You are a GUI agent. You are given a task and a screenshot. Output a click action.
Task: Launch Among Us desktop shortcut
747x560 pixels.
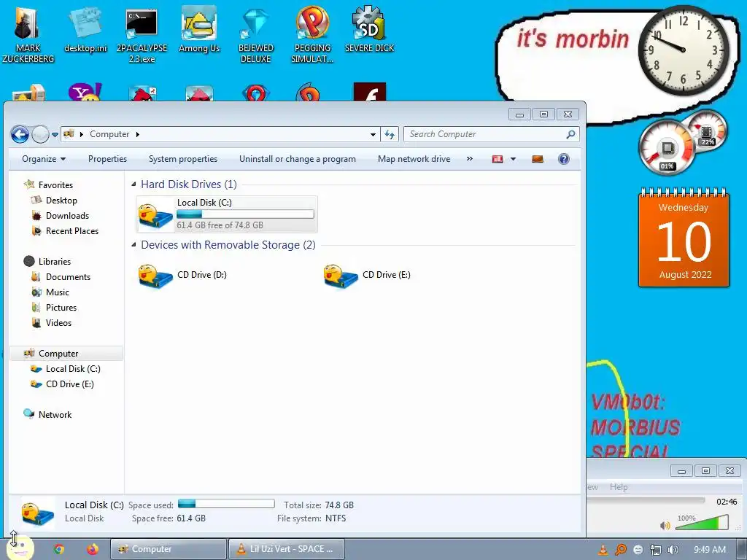click(x=199, y=29)
